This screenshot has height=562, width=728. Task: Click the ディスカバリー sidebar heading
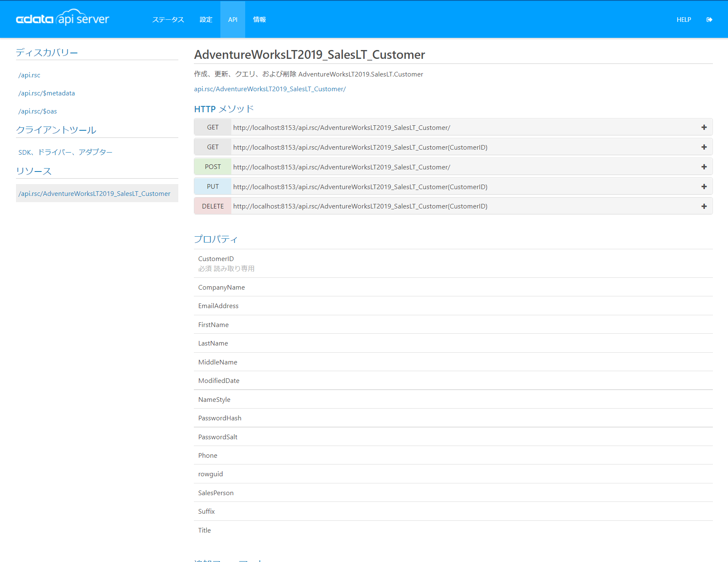pos(47,53)
